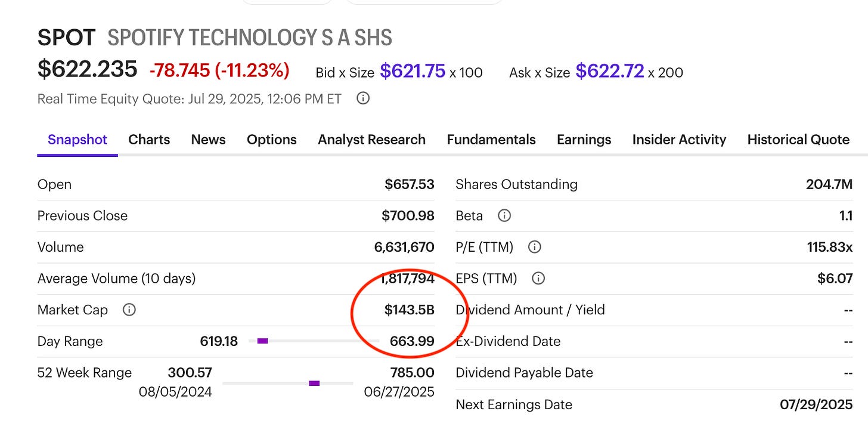Click the Average Volume value 1,817,794
The image size is (868, 436).
408,279
